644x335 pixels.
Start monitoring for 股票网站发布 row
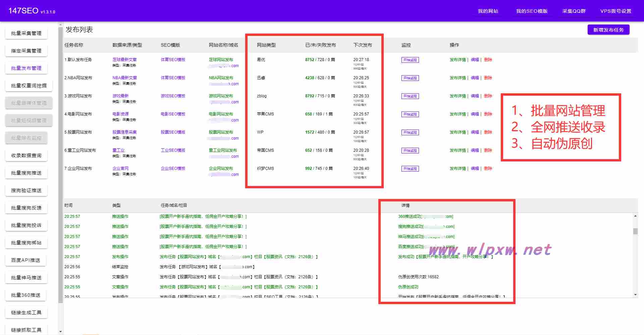pos(410,132)
